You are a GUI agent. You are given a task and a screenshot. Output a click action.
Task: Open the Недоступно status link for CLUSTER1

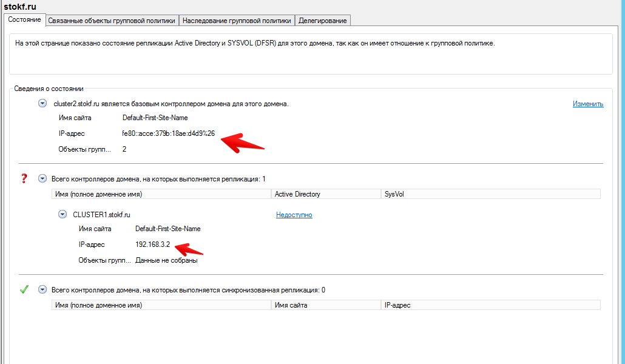click(x=294, y=215)
